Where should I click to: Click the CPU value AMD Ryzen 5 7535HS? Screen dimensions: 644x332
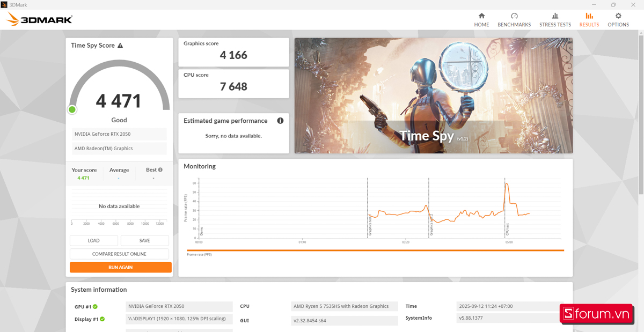tap(344, 306)
